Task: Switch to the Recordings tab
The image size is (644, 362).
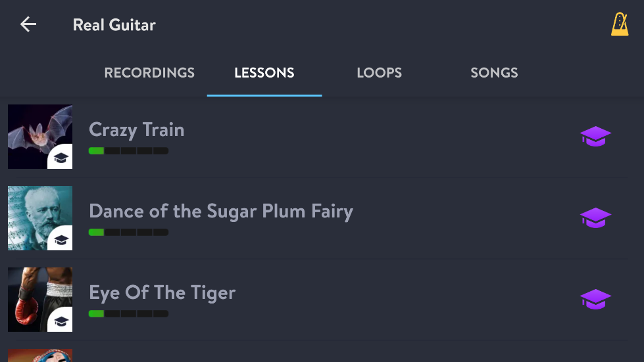Action: click(x=149, y=72)
